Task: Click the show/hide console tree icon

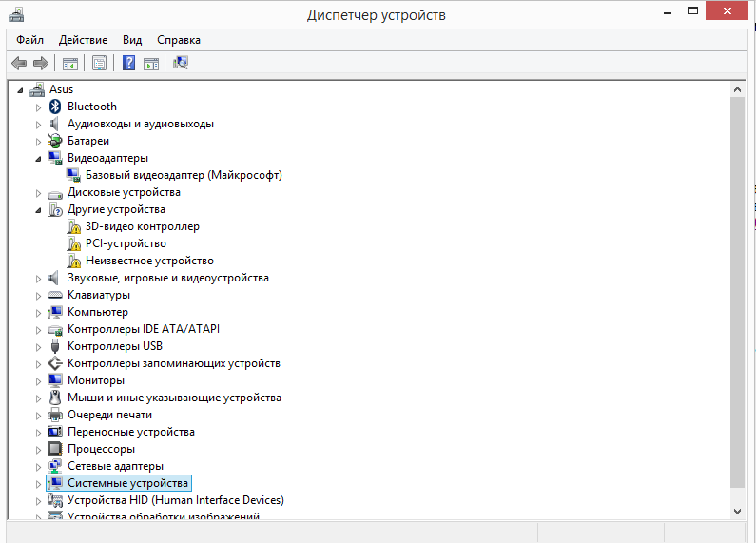Action: (69, 64)
